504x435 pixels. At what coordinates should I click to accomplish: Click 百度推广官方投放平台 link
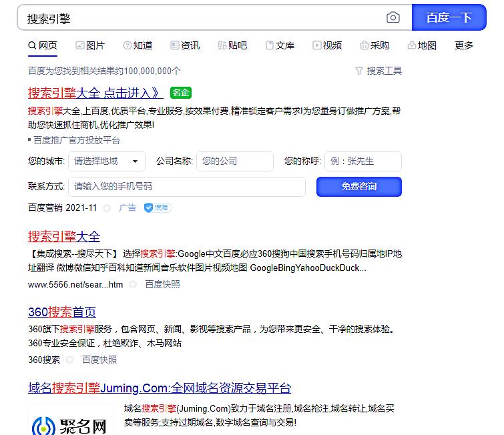coord(77,140)
